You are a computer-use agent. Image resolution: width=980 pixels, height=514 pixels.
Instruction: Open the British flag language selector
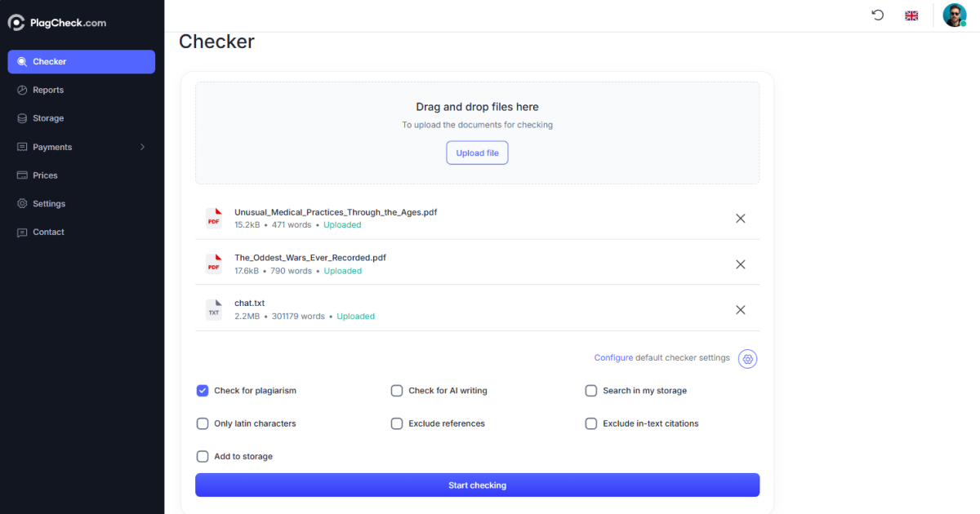coord(911,15)
